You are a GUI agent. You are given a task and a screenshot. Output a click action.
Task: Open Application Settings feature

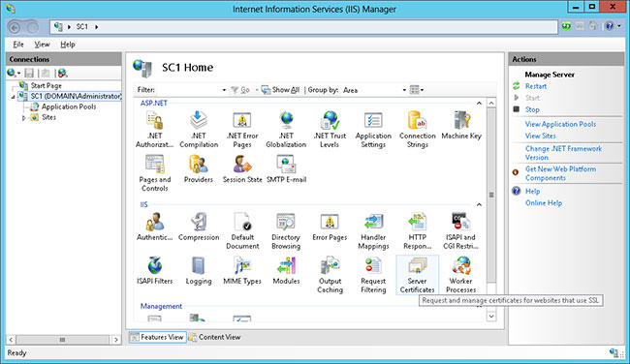[373, 129]
